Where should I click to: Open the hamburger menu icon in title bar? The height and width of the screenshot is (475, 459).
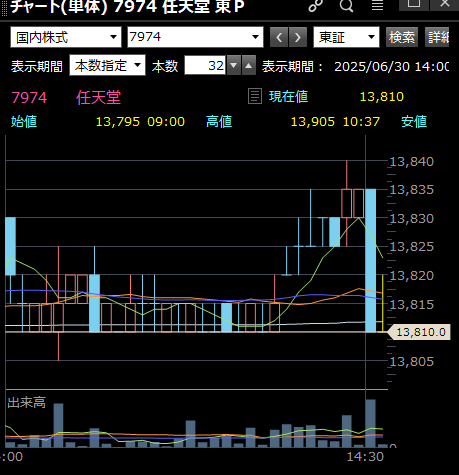(377, 5)
